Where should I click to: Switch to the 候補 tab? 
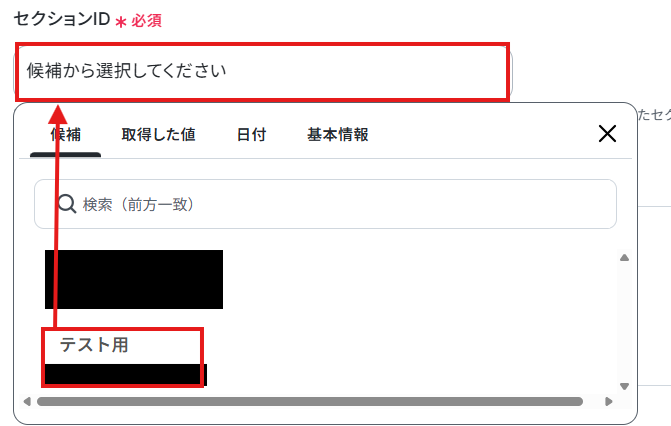coord(65,134)
